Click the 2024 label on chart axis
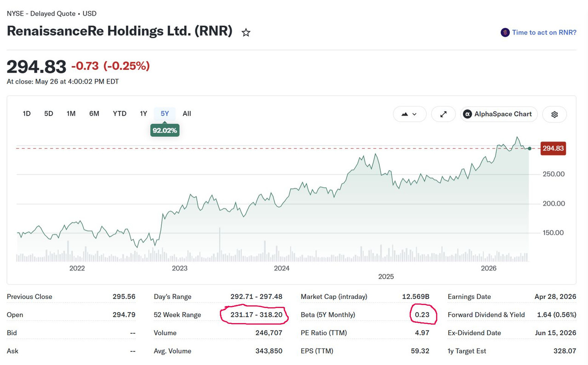The height and width of the screenshot is (365, 588). [282, 268]
